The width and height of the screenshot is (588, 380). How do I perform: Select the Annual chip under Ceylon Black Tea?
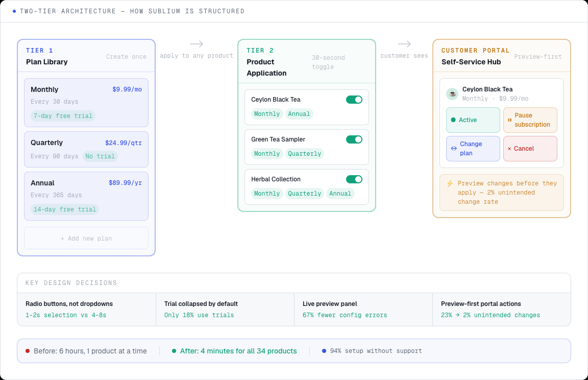(299, 114)
